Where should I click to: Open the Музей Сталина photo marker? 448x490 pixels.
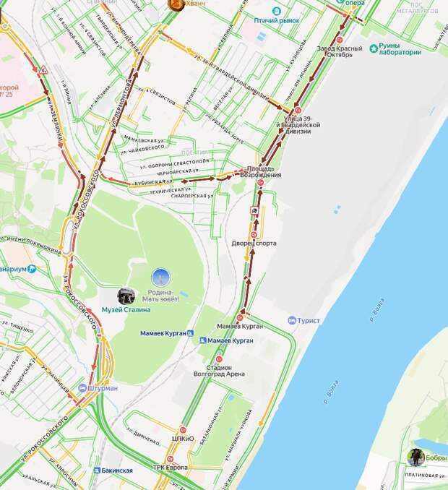tap(126, 296)
